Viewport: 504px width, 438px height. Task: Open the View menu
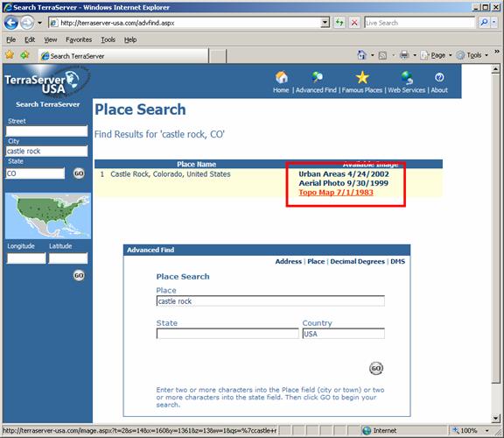[51, 39]
